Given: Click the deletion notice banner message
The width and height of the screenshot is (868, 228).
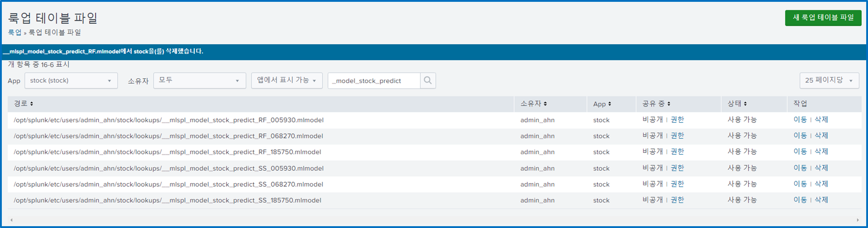Looking at the screenshot, I should tap(103, 51).
